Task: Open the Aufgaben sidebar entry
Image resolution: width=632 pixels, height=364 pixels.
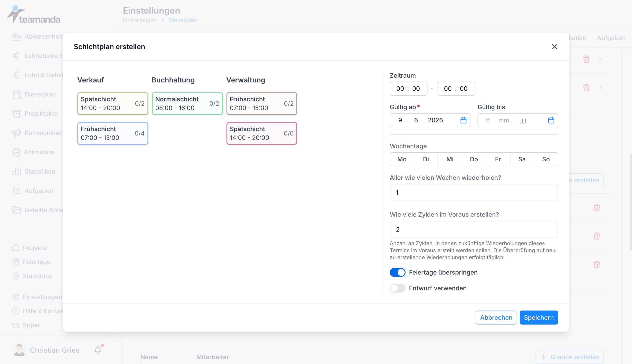Action: click(x=33, y=191)
